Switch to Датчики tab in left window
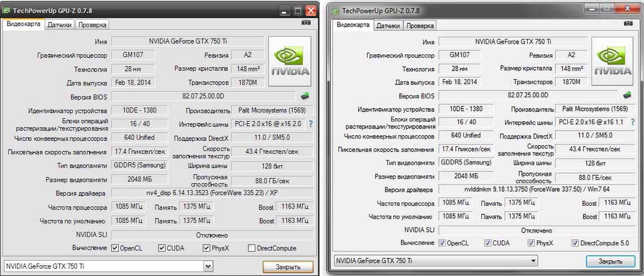 (59, 25)
